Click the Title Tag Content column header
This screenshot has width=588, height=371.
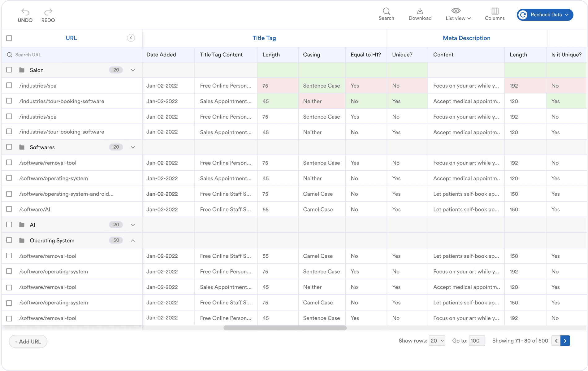click(x=221, y=55)
